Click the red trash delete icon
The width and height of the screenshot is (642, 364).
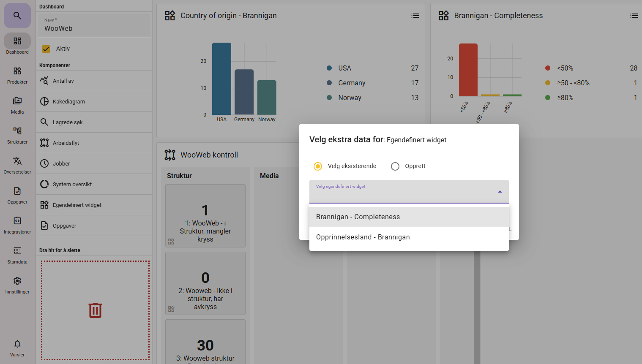coord(95,310)
